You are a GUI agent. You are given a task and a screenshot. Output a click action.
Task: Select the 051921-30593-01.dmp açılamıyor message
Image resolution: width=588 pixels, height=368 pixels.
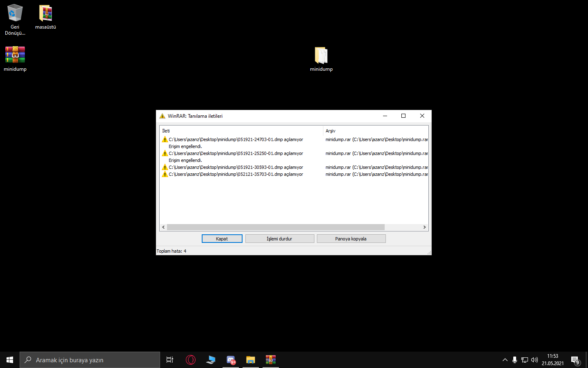236,167
